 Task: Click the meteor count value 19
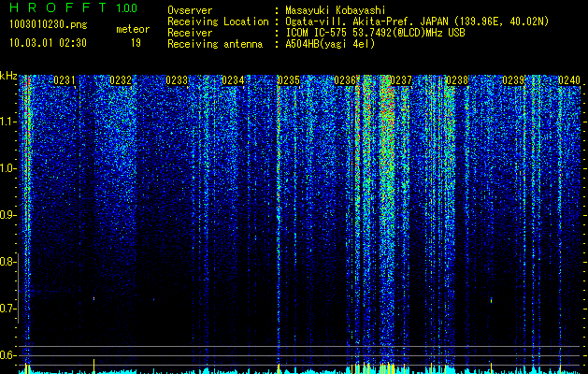(x=136, y=43)
